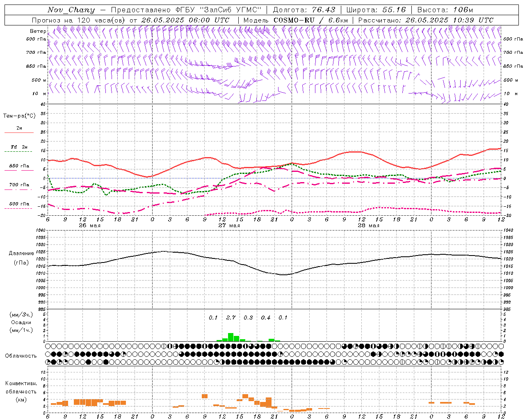Click the '10 м' wind level on left axis

[39, 94]
